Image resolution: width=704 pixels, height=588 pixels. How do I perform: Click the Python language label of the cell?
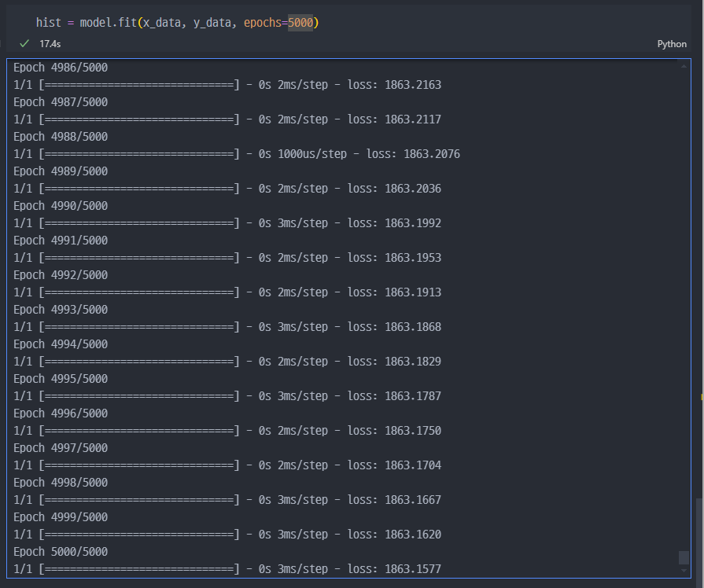pos(672,44)
